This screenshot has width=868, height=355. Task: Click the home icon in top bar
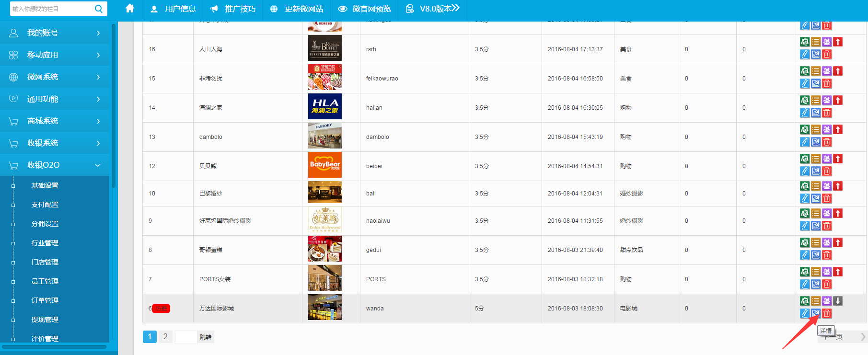[x=130, y=9]
